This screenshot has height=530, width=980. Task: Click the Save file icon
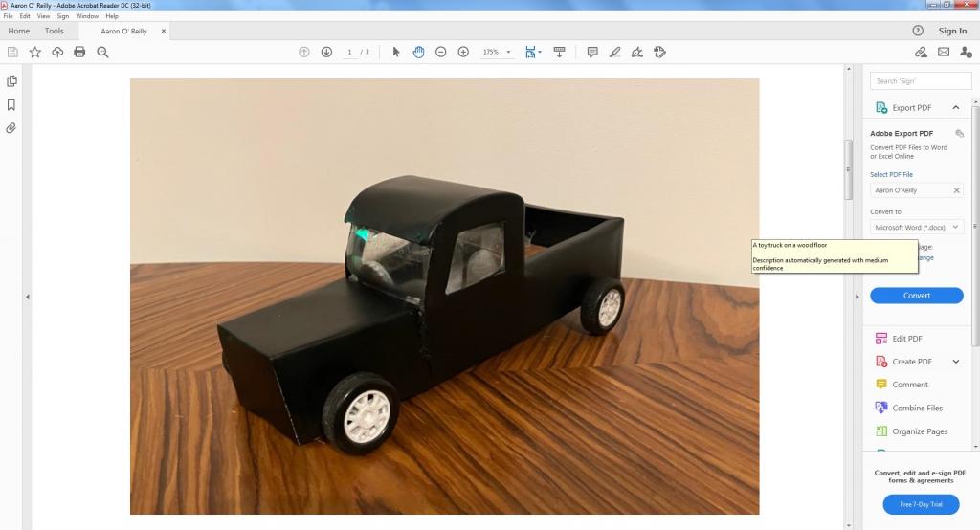click(x=12, y=53)
